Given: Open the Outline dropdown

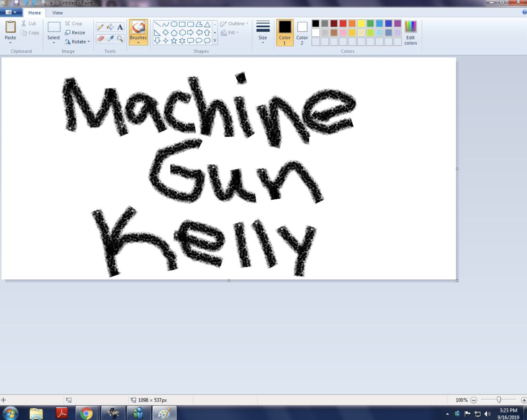Looking at the screenshot, I should pos(235,23).
